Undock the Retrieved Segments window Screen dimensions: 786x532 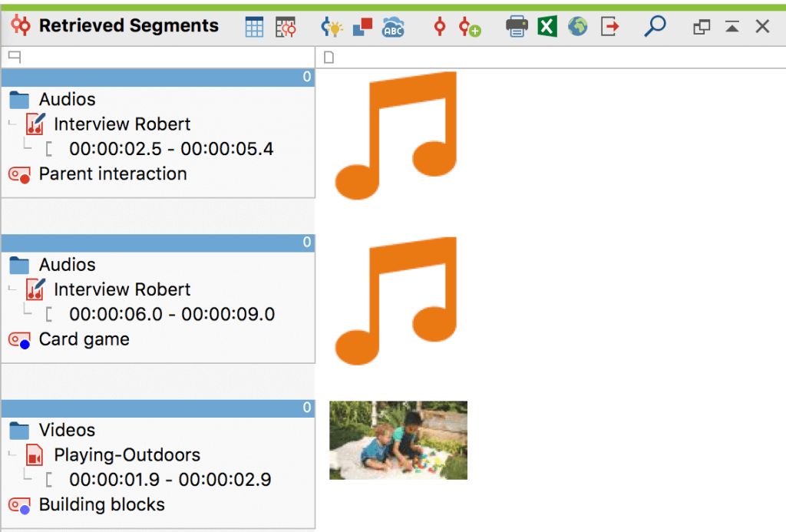pos(702,27)
